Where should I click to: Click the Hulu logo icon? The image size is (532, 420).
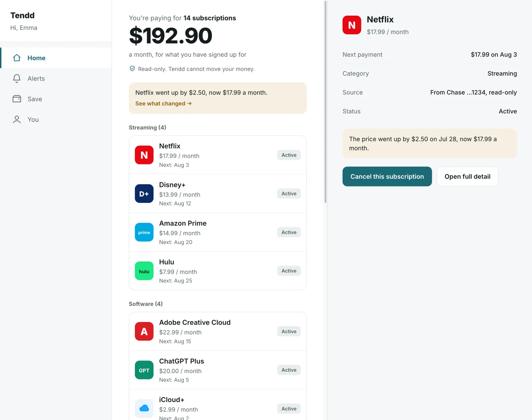tap(144, 271)
